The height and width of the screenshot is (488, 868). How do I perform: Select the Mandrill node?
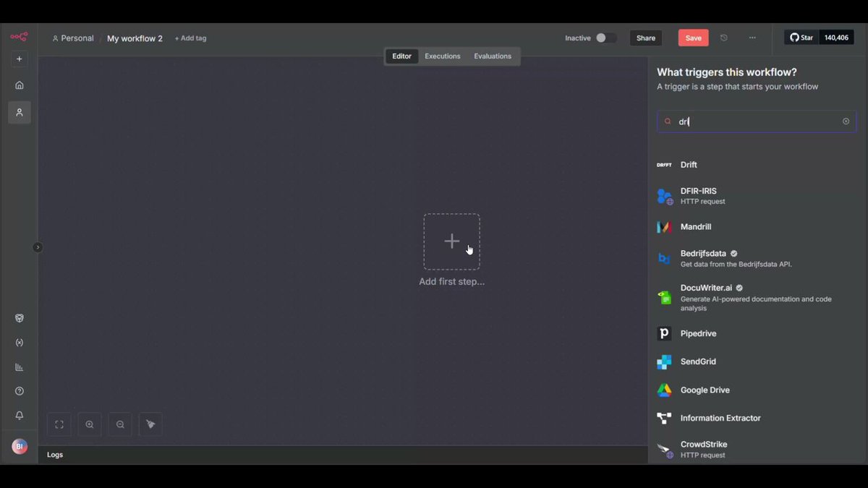pos(757,227)
